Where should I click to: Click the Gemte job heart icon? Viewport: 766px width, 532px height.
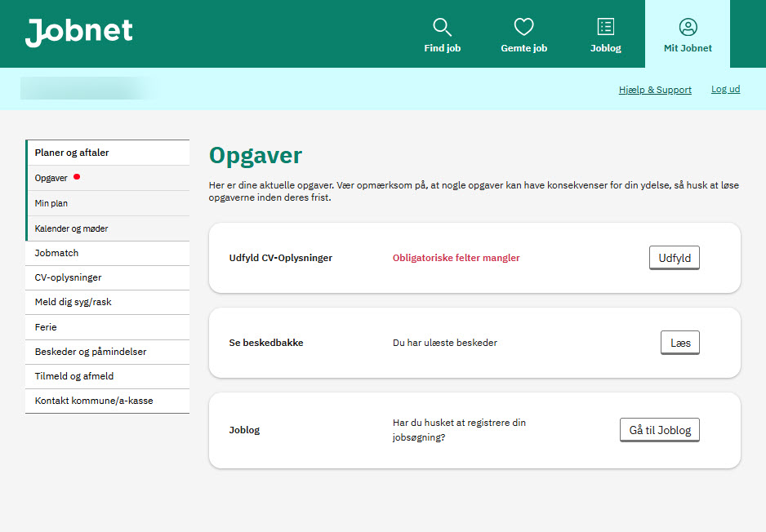(x=523, y=27)
